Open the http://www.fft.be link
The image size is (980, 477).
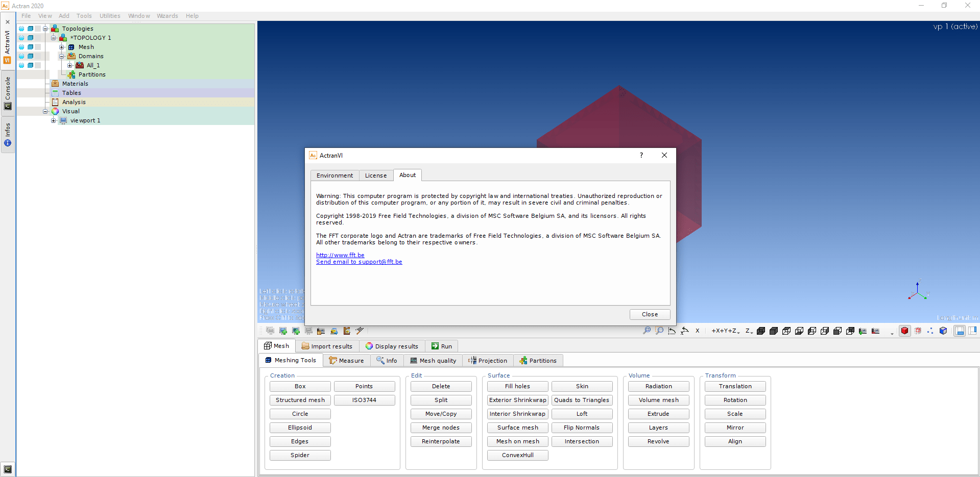[340, 255]
